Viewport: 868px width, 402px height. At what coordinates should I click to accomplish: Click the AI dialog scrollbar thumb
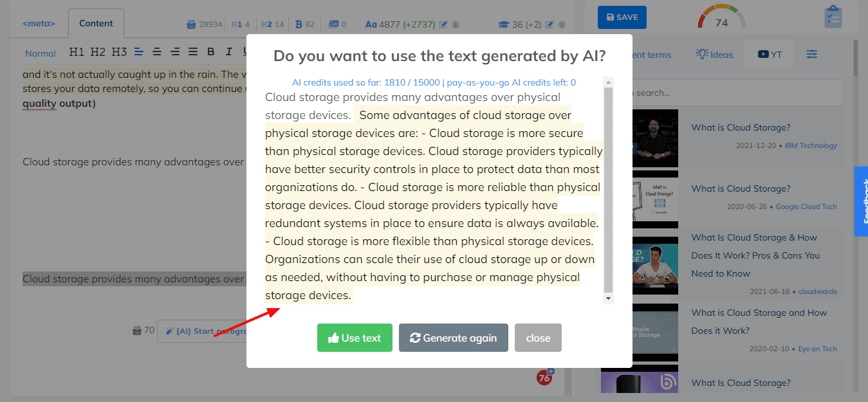608,190
